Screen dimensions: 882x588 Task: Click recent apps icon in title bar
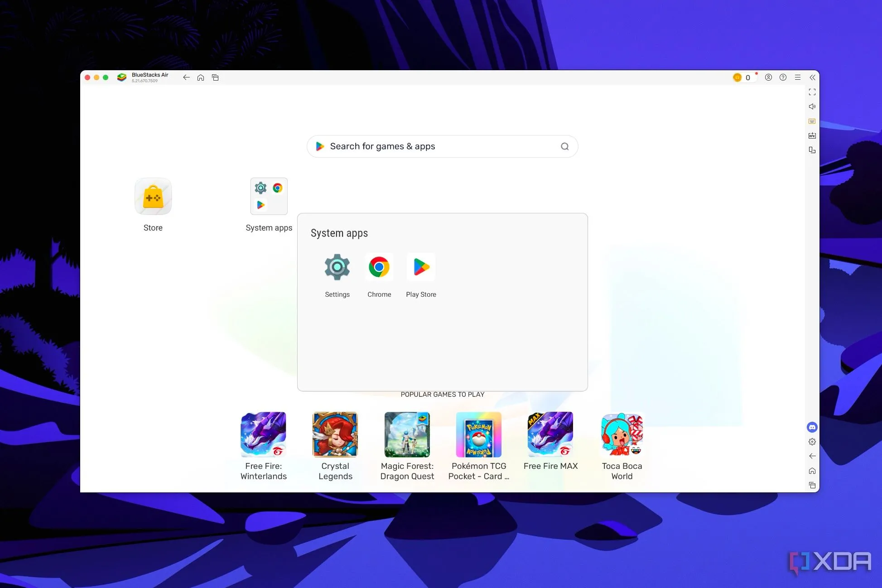click(x=215, y=77)
